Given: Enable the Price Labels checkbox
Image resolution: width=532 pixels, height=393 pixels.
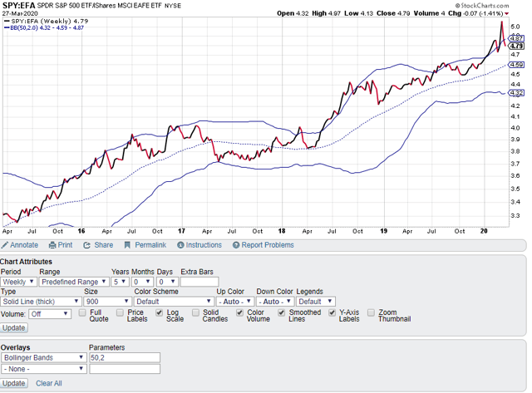Looking at the screenshot, I should click(x=120, y=312).
